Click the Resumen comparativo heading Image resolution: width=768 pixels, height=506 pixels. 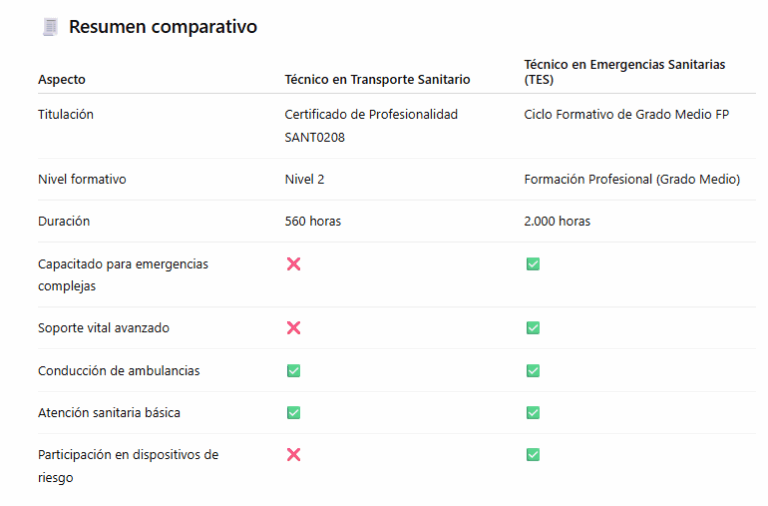pos(163,27)
